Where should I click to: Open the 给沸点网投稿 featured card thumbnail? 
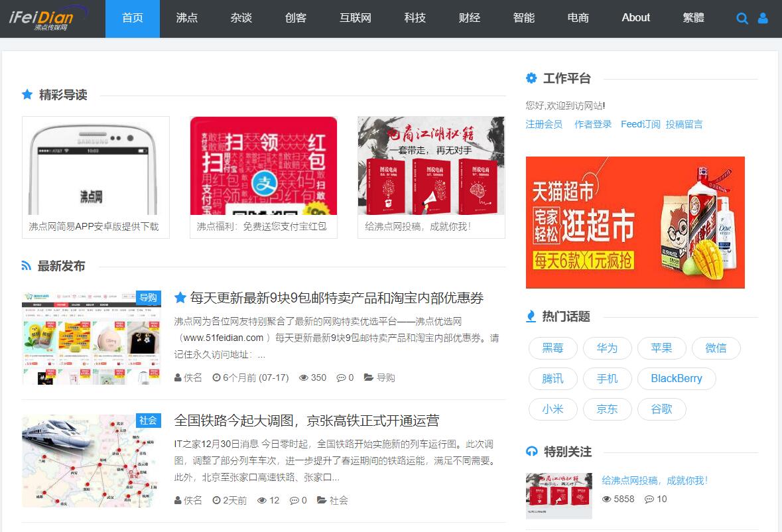431,166
